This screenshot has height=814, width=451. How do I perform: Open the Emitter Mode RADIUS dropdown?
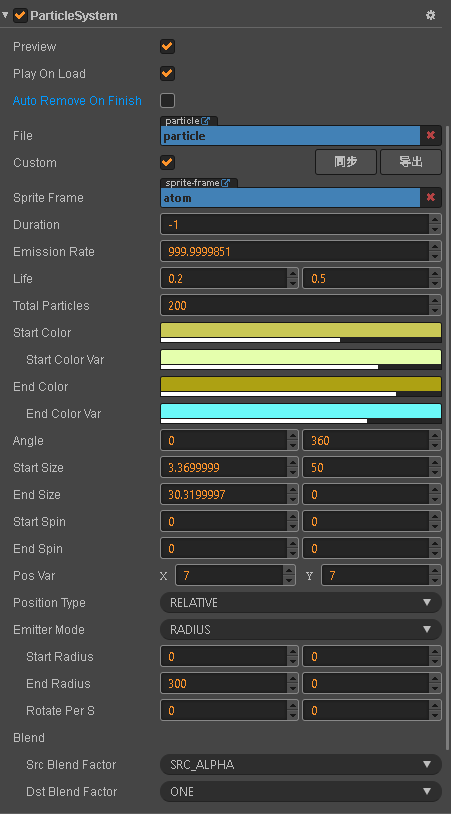point(301,630)
